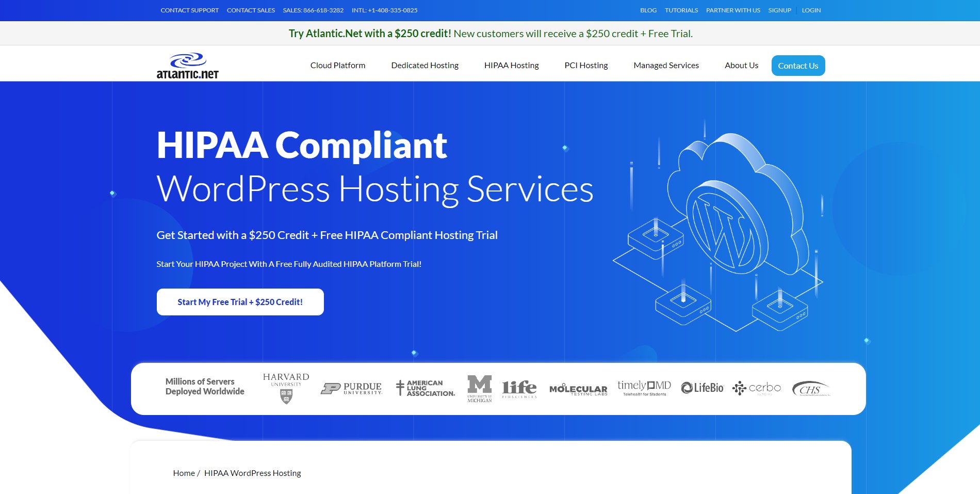Open the Cloud Platform menu
This screenshot has height=494, width=980.
338,65
